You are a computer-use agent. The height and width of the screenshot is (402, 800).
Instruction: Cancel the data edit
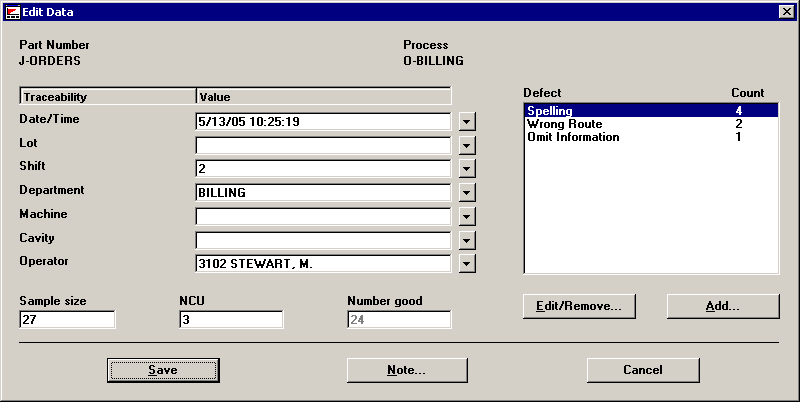pyautogui.click(x=642, y=370)
